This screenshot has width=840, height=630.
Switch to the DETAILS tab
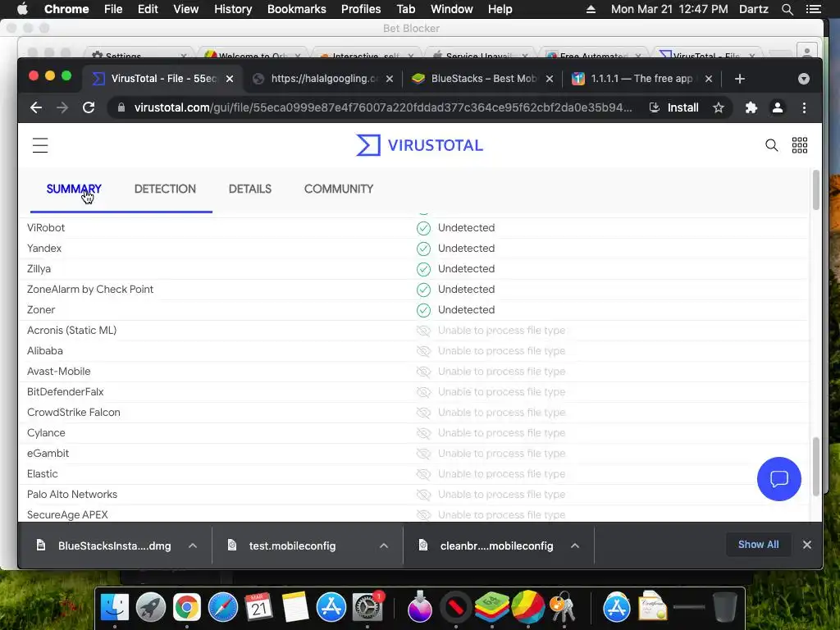tap(250, 189)
